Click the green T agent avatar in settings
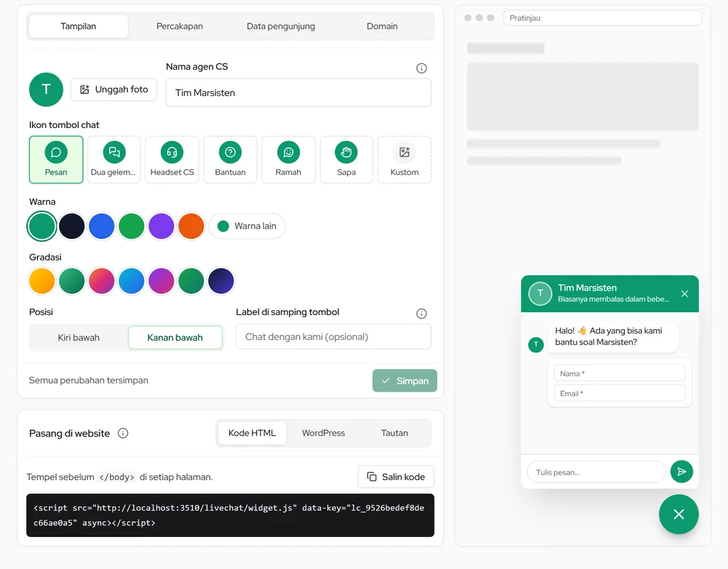728x569 pixels. [x=46, y=90]
